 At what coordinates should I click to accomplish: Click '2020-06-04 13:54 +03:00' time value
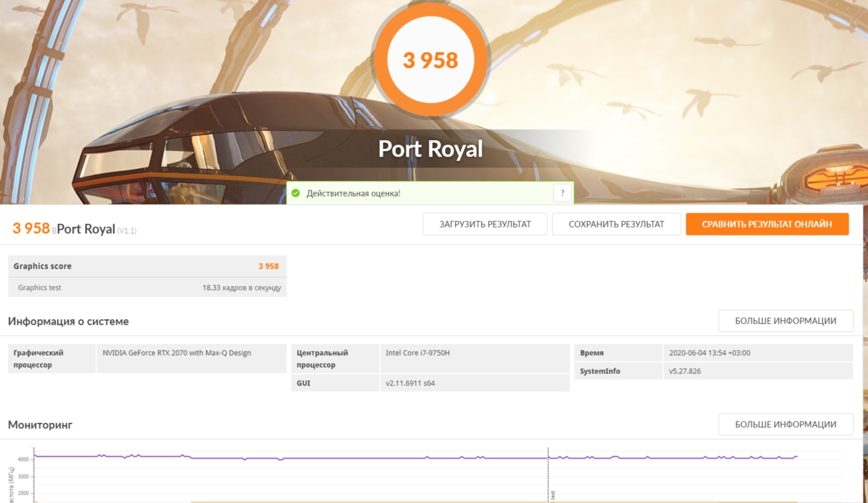point(709,353)
